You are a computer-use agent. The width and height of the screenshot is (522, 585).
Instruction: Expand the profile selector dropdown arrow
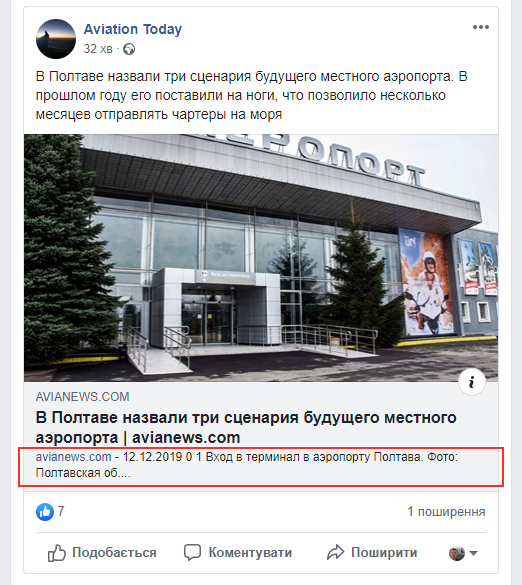(x=473, y=553)
